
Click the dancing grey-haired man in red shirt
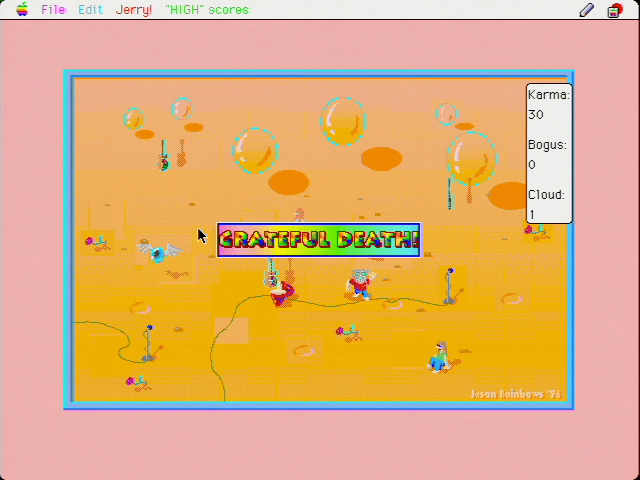[360, 284]
